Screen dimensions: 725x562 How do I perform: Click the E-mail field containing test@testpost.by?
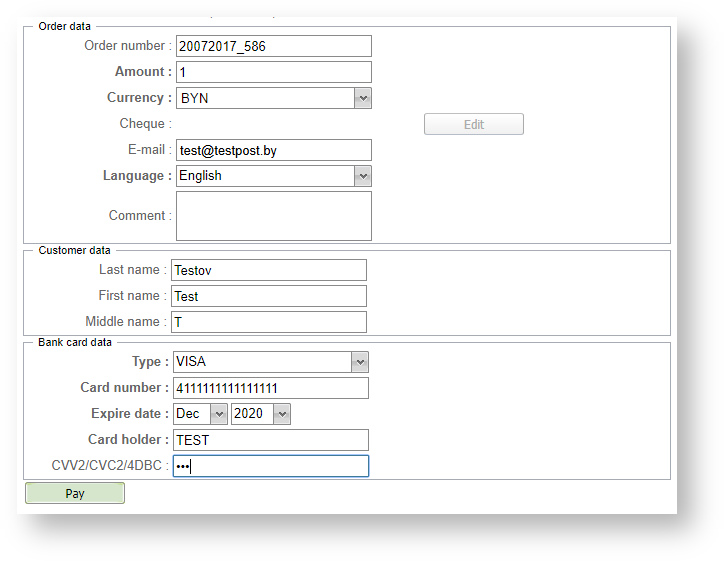pyautogui.click(x=273, y=150)
